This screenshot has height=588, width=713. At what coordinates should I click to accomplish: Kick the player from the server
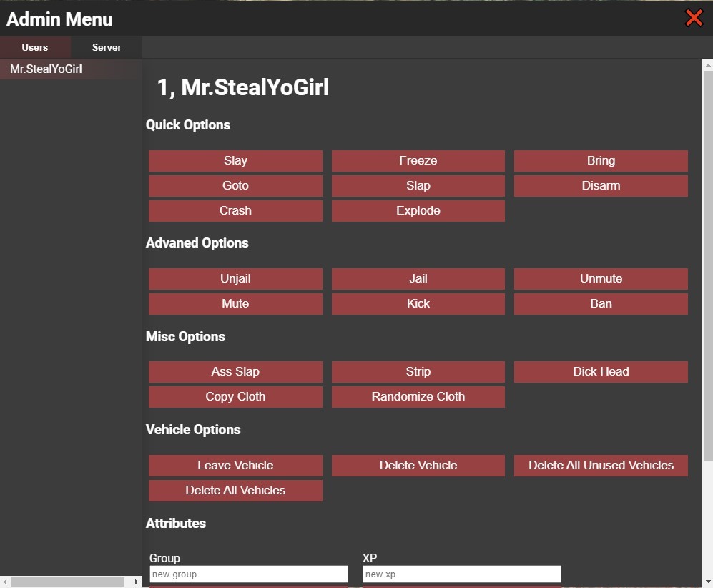coord(418,304)
